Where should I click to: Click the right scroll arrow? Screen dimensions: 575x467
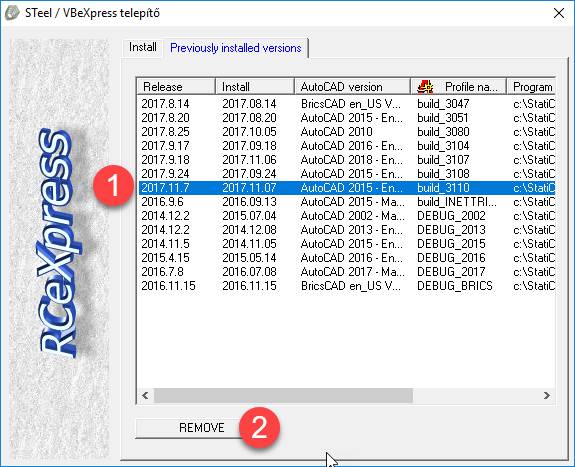click(546, 395)
